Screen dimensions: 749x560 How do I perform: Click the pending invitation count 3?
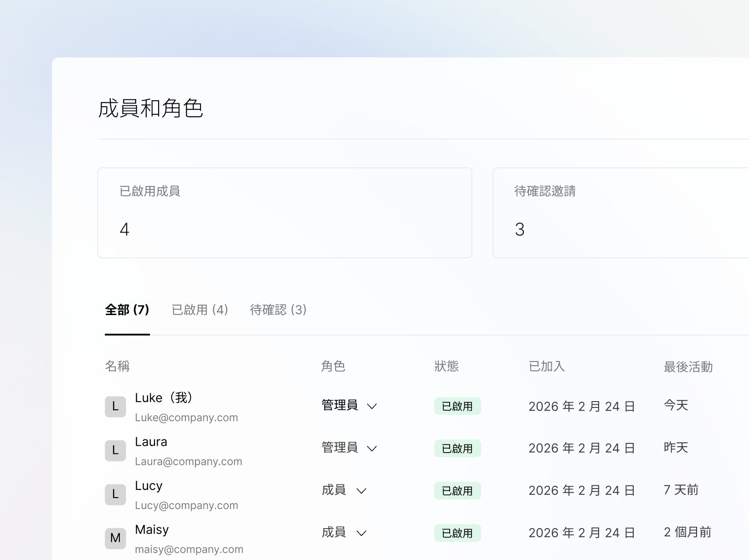[x=520, y=229]
